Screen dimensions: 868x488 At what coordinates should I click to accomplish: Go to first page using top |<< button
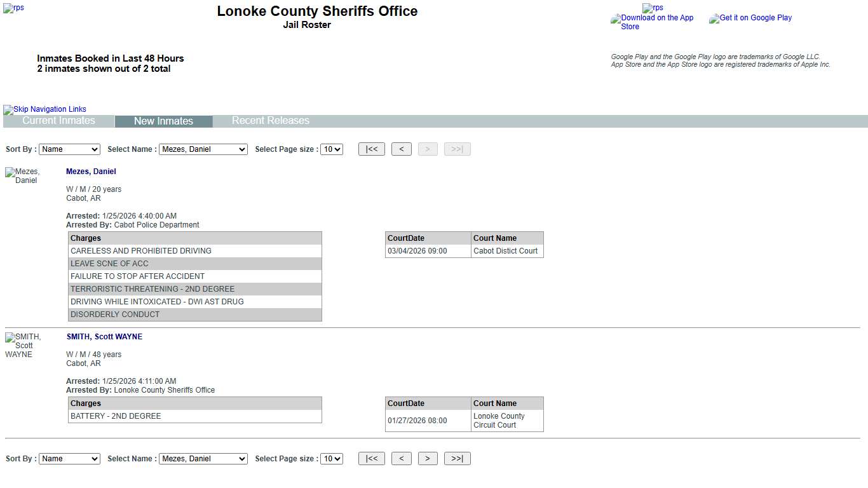tap(372, 149)
